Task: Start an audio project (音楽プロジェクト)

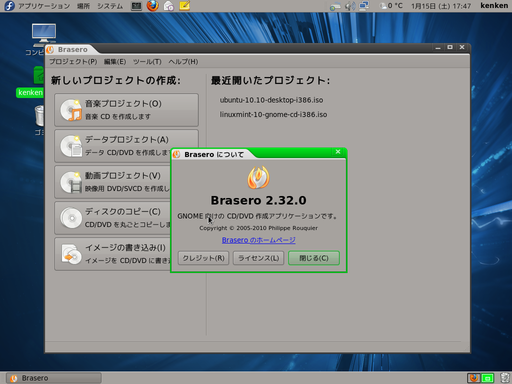Action: 126,110
